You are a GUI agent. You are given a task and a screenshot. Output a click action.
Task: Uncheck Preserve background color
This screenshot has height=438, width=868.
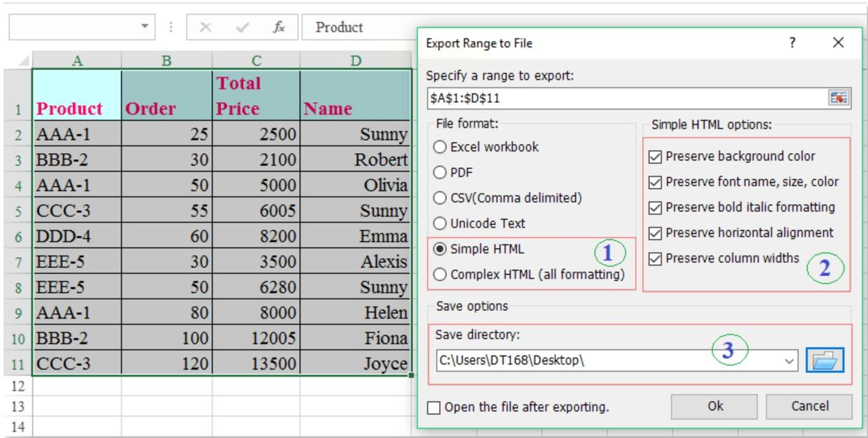(x=732, y=156)
